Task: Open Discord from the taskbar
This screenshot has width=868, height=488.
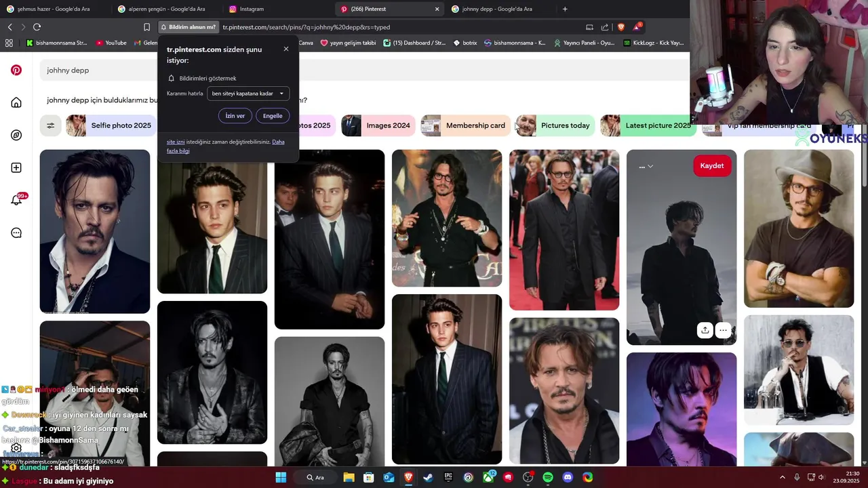Action: pyautogui.click(x=568, y=477)
